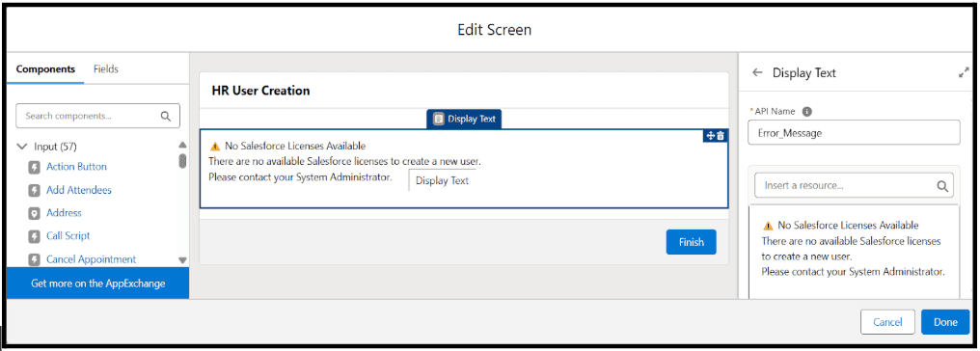Click the components list scroll down arrow
The height and width of the screenshot is (351, 980).
tap(182, 259)
